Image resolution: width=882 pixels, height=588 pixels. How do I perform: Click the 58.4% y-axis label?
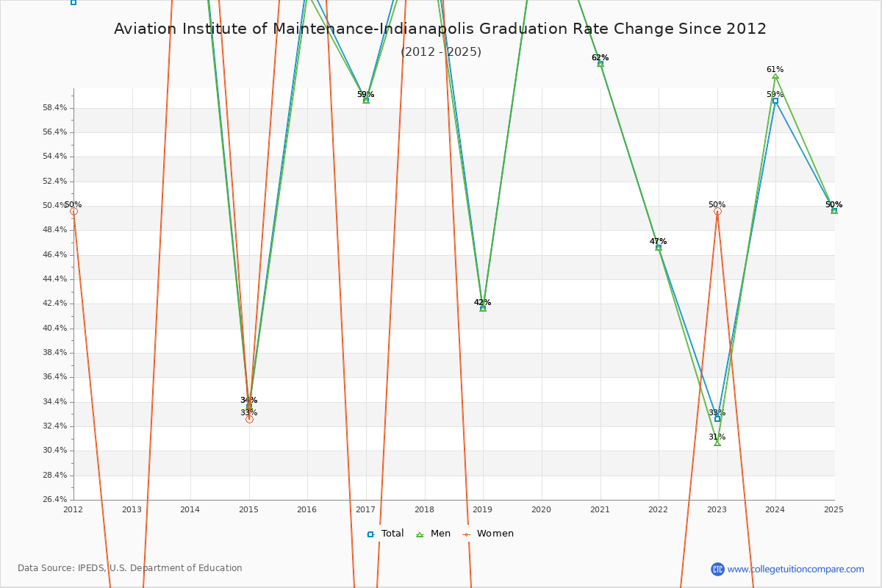click(56, 108)
